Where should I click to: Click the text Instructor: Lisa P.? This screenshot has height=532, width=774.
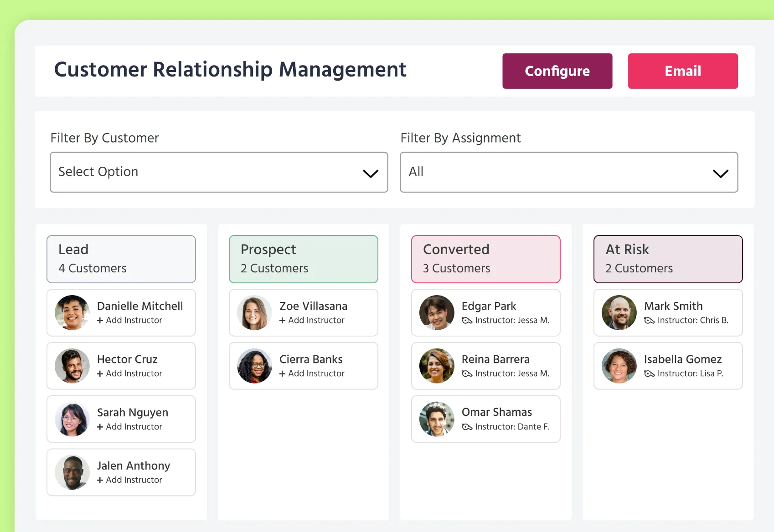pyautogui.click(x=691, y=373)
